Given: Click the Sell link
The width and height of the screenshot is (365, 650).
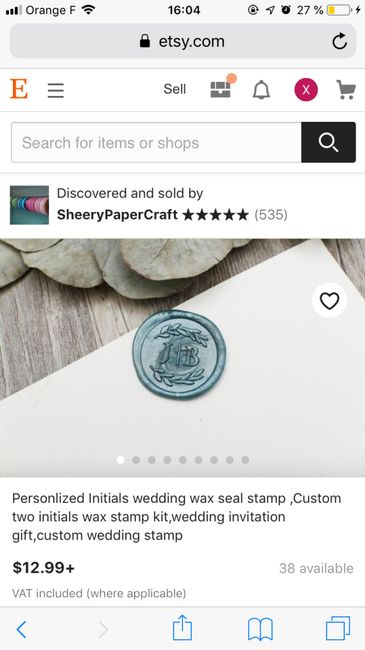Looking at the screenshot, I should [x=175, y=89].
